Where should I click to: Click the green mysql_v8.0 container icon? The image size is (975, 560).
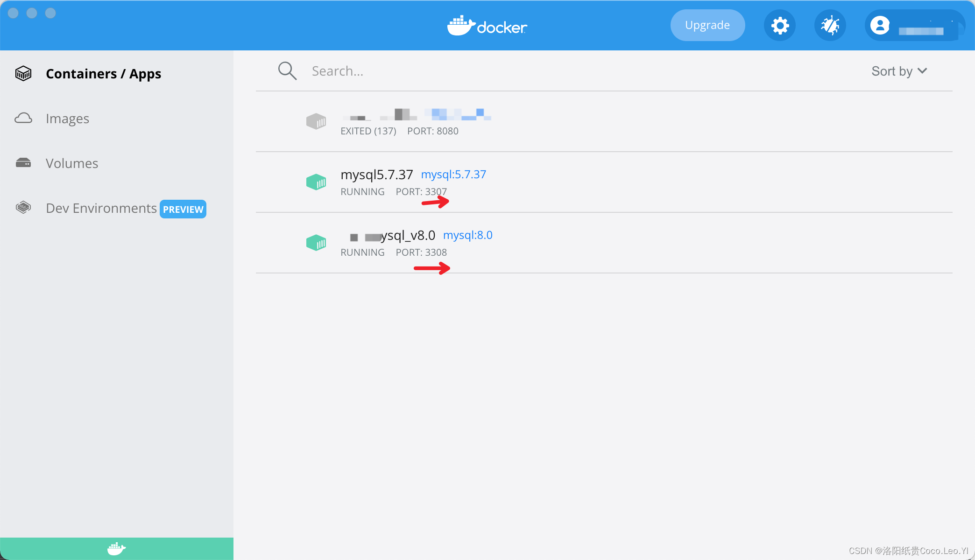coord(316,243)
